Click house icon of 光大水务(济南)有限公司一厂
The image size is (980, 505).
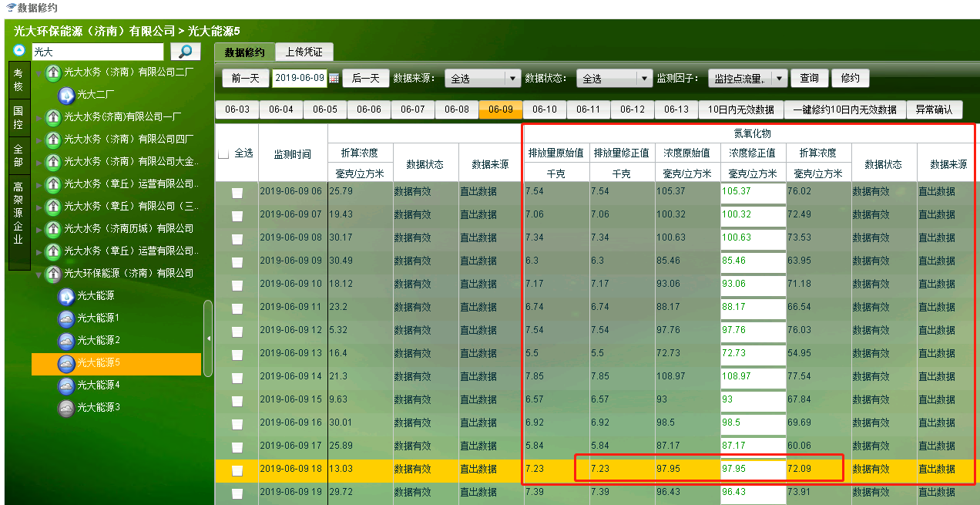point(53,117)
